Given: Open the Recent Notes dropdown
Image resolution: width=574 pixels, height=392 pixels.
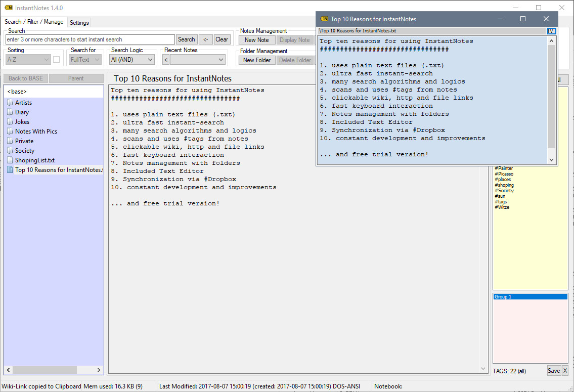Looking at the screenshot, I should 198,59.
